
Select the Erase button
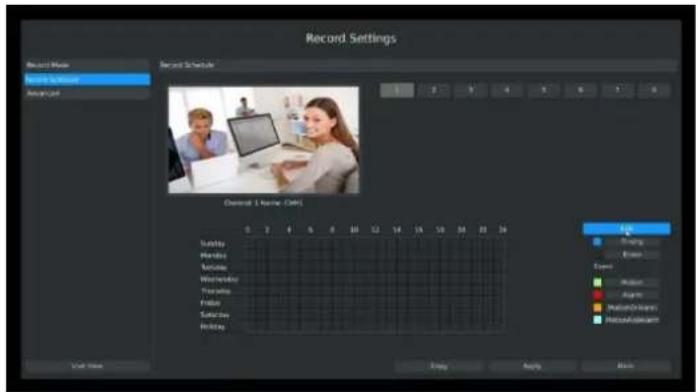point(632,255)
